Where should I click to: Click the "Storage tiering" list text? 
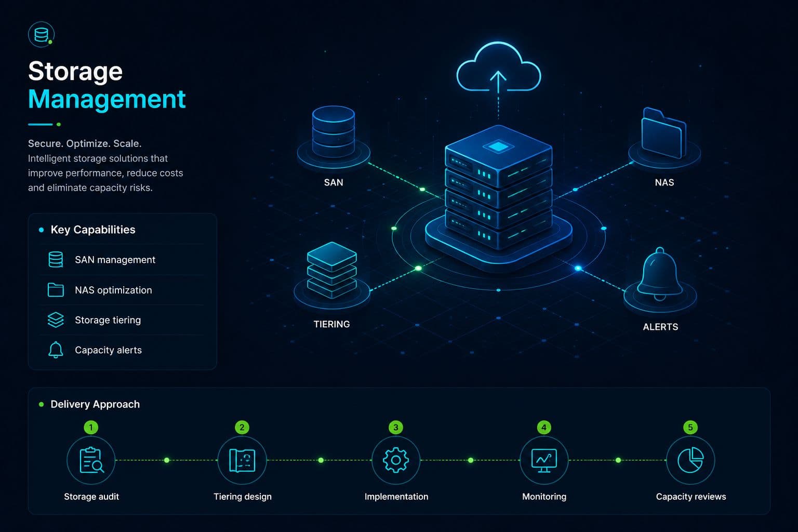[108, 320]
